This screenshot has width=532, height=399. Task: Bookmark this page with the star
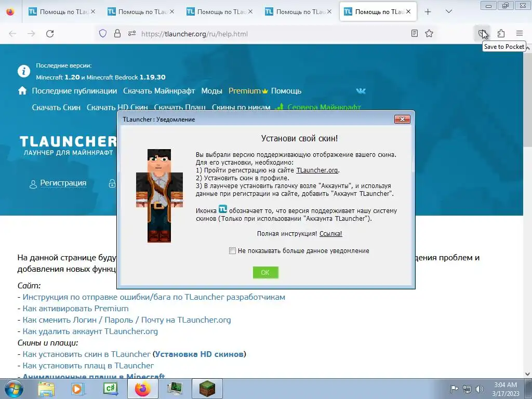click(x=429, y=33)
